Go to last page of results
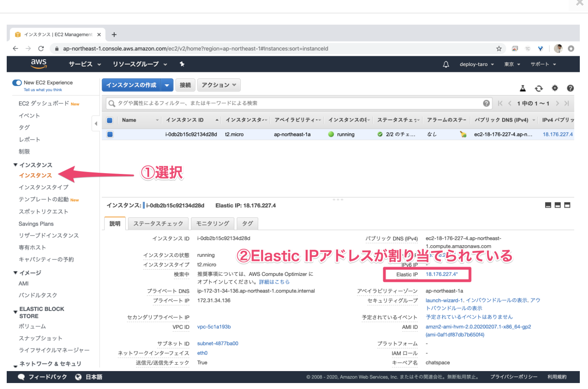This screenshot has width=588, height=389. tap(567, 103)
